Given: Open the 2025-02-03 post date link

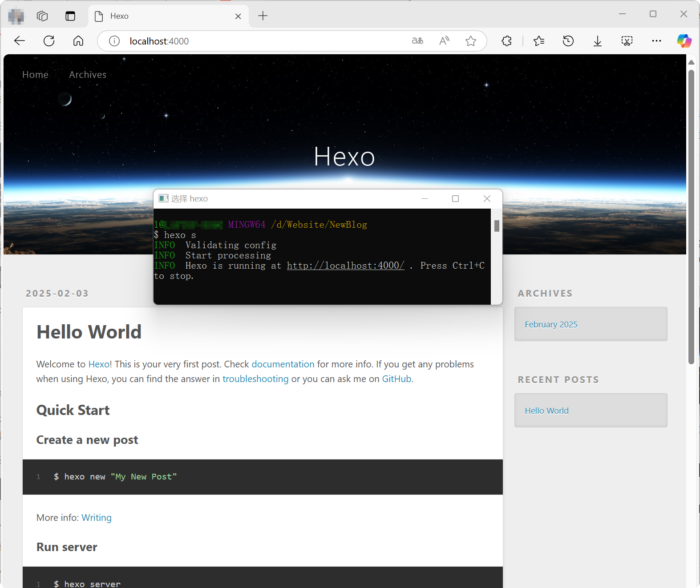Looking at the screenshot, I should pyautogui.click(x=57, y=294).
